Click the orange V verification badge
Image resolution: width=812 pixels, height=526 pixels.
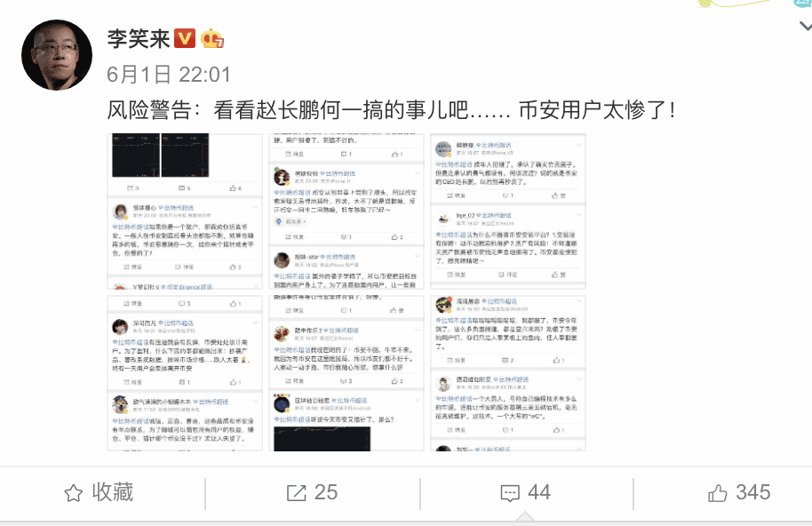click(185, 39)
